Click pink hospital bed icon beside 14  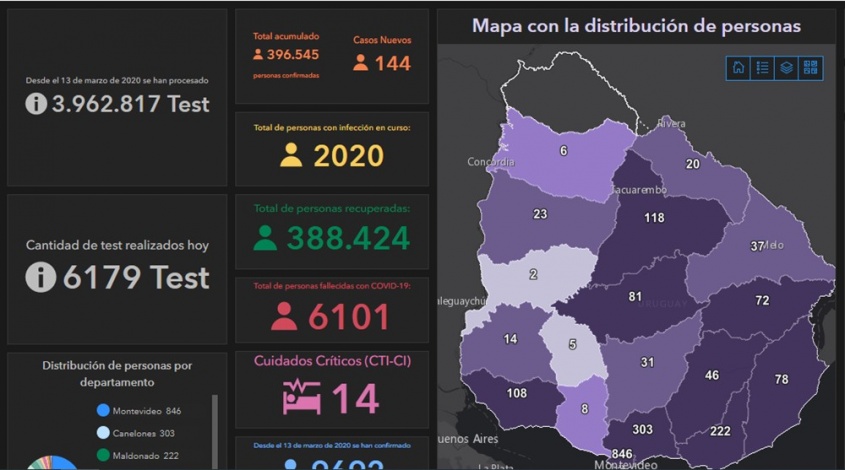coord(302,397)
